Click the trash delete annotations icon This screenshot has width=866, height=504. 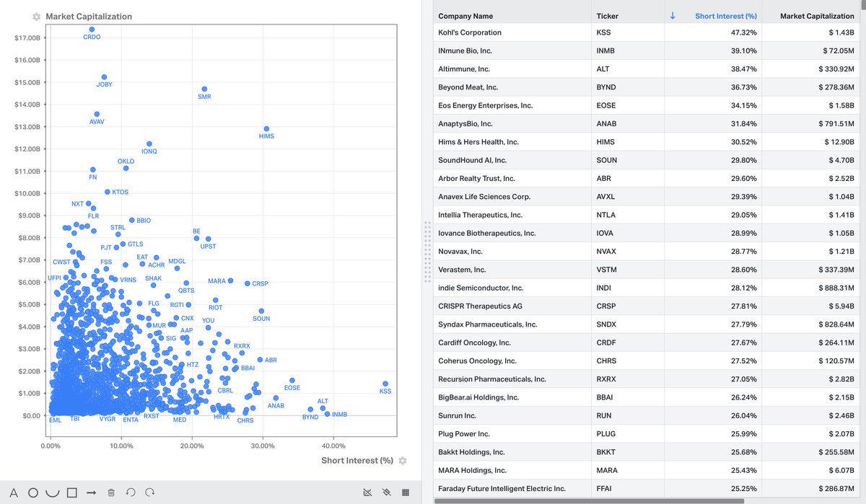(x=111, y=492)
